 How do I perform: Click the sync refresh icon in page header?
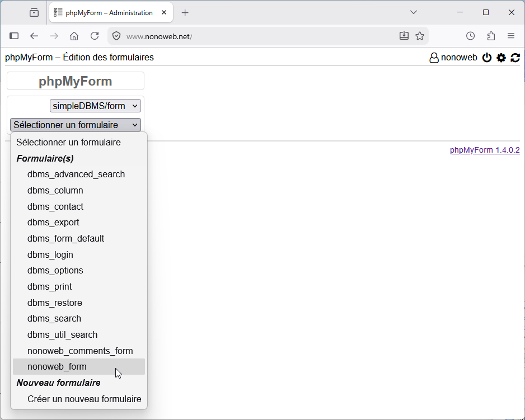(x=515, y=58)
